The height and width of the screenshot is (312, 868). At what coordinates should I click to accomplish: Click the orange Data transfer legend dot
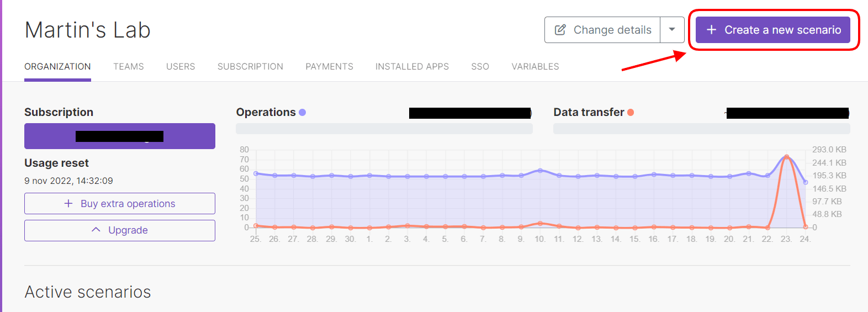631,112
